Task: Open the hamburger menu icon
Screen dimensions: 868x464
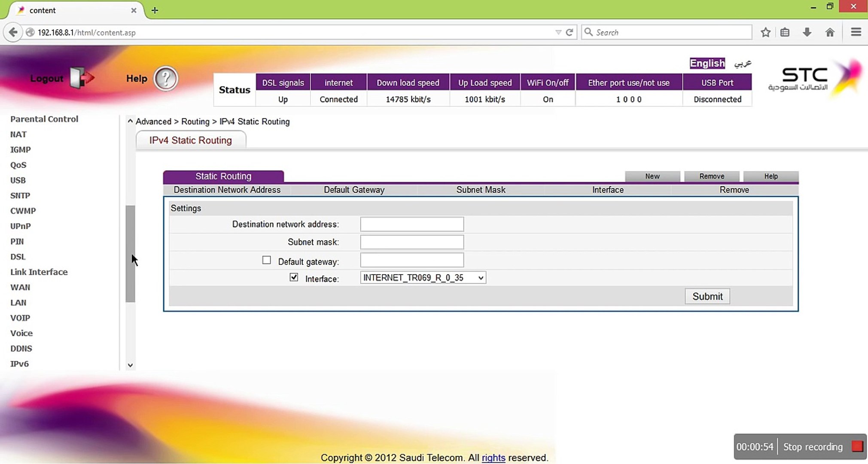Action: [x=856, y=32]
